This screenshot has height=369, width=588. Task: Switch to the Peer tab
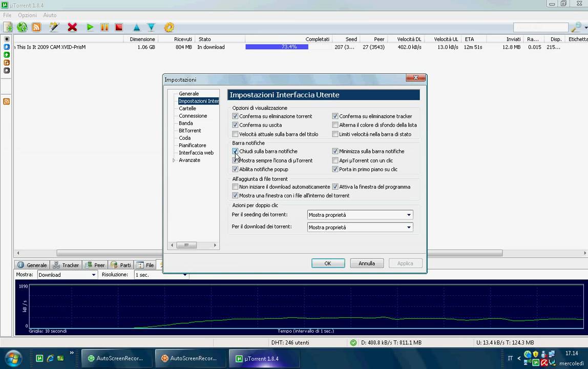(x=95, y=265)
